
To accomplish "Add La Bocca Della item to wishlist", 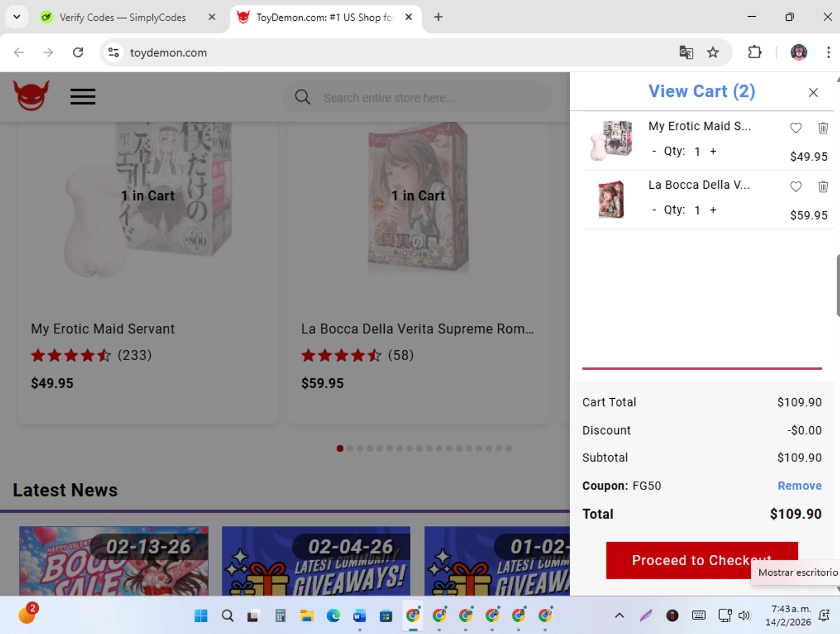I will [796, 187].
